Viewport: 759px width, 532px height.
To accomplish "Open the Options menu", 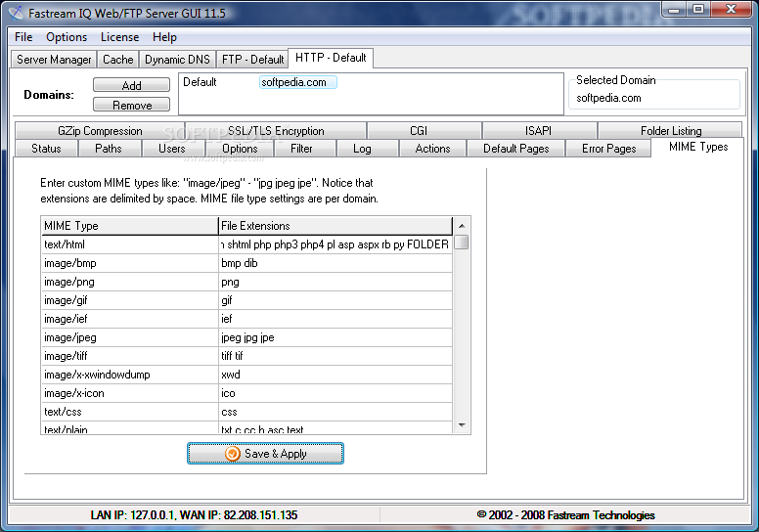I will pos(67,37).
